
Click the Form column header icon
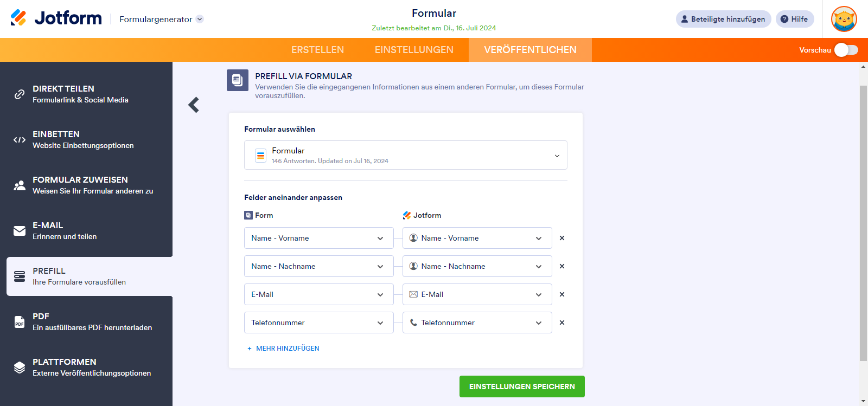tap(248, 215)
